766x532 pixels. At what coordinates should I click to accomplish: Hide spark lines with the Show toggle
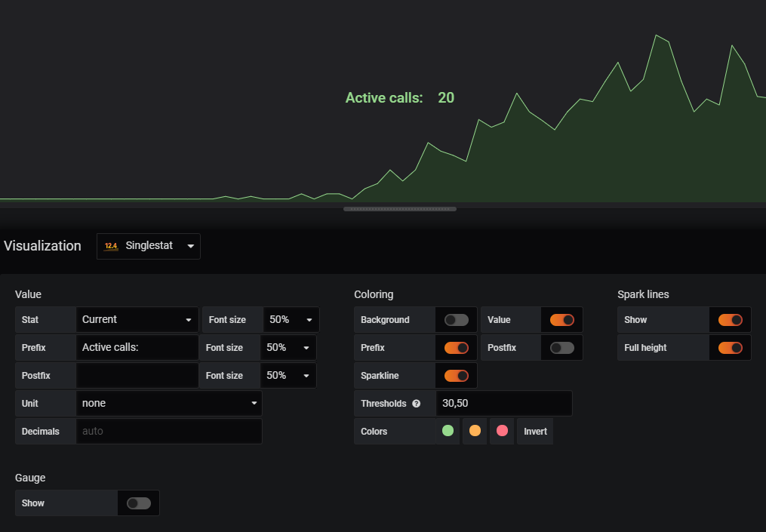tap(730, 320)
